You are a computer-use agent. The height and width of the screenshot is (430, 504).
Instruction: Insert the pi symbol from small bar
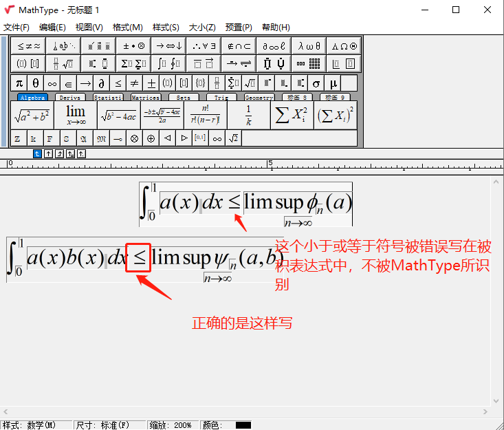coord(19,84)
